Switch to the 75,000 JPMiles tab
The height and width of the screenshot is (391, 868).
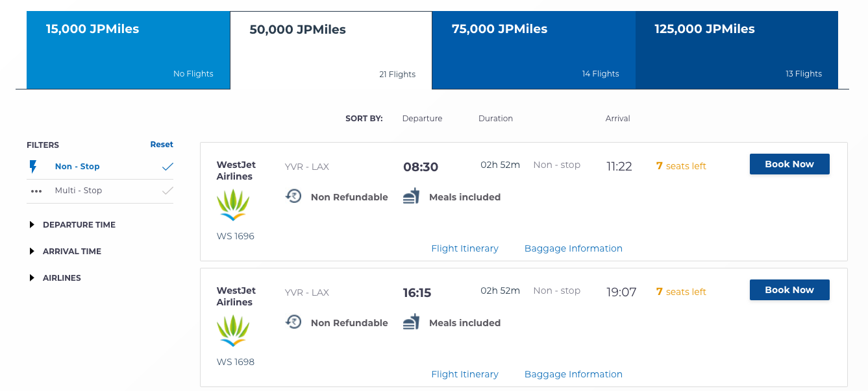coord(534,50)
